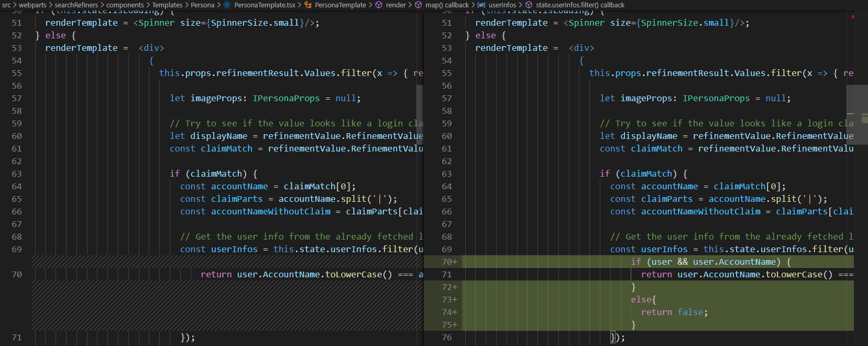Click the class icon before PersonaTemplate breadcrumb
Viewport: 868px width, 346px height.
[308, 5]
